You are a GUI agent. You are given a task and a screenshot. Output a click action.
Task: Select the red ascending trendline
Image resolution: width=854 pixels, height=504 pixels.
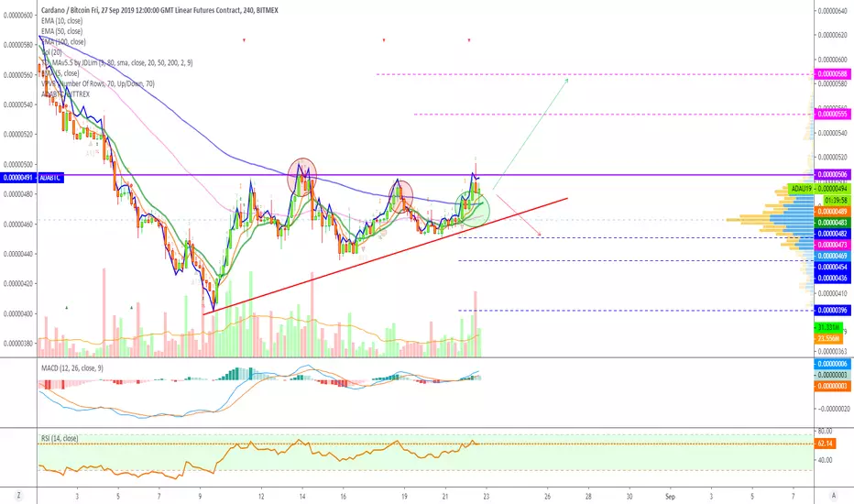385,256
